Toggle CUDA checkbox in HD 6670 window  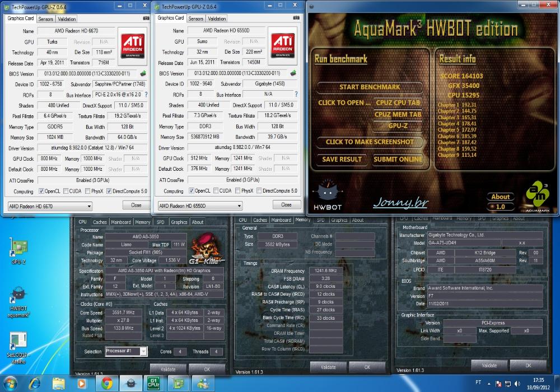pos(66,191)
